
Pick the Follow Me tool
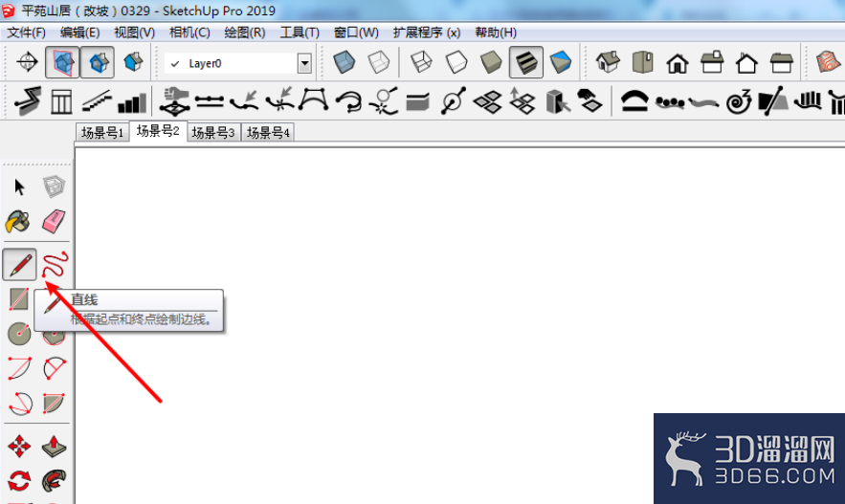pyautogui.click(x=54, y=481)
